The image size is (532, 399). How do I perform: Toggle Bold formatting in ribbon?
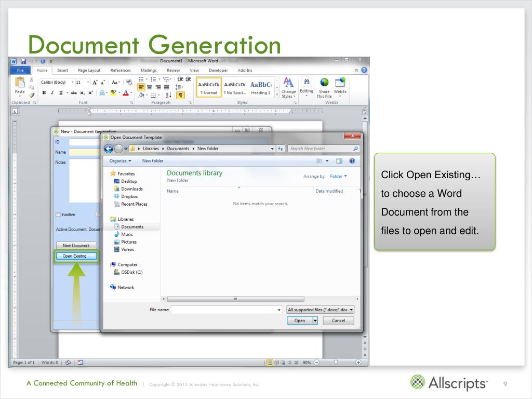coord(44,92)
